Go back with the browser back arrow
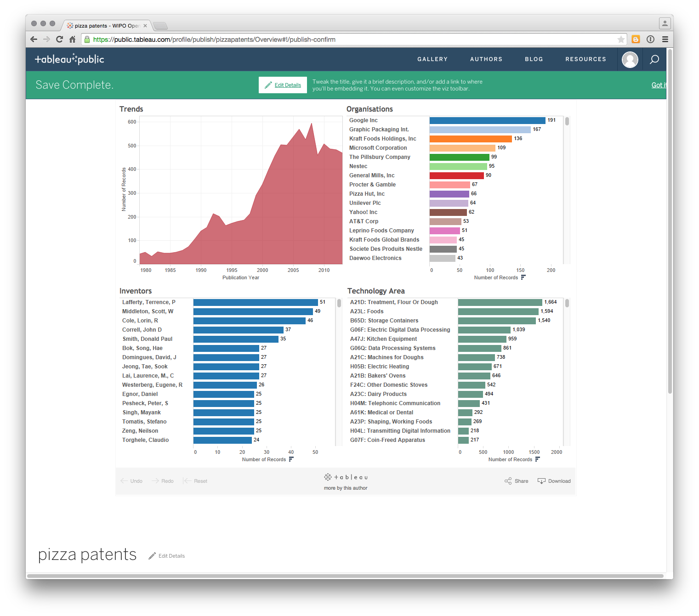Image resolution: width=699 pixels, height=616 pixels. pyautogui.click(x=34, y=40)
